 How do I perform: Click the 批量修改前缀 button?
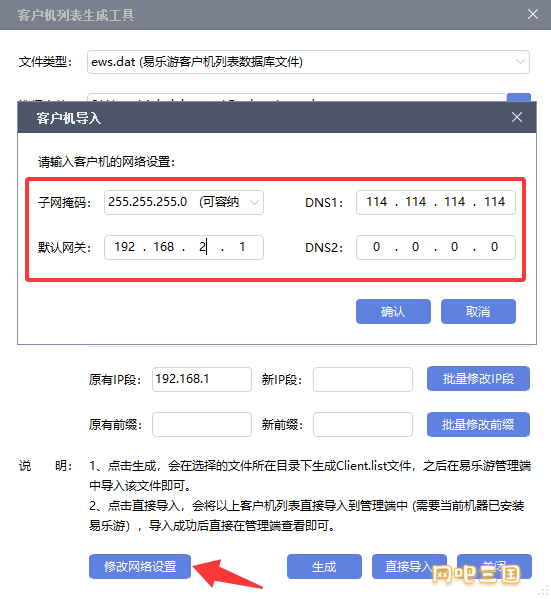click(x=478, y=424)
